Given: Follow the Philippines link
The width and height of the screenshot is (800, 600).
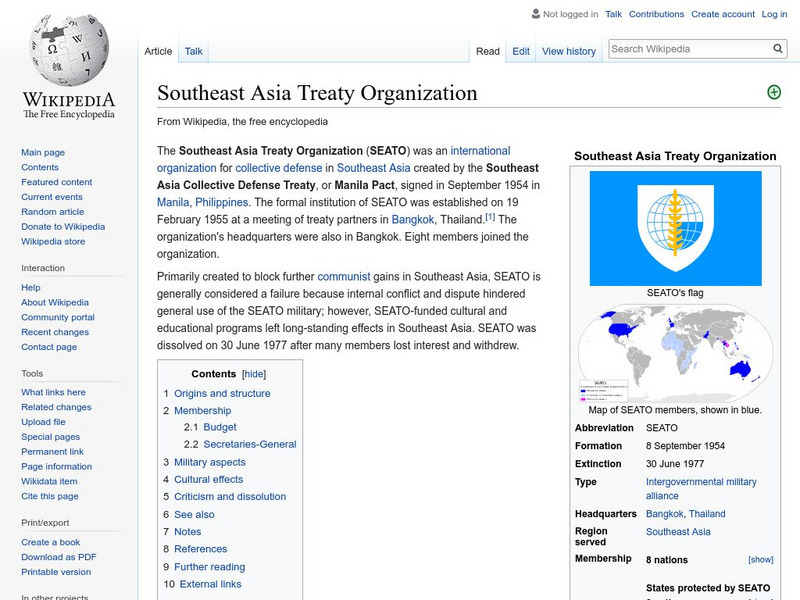Looking at the screenshot, I should [221, 202].
